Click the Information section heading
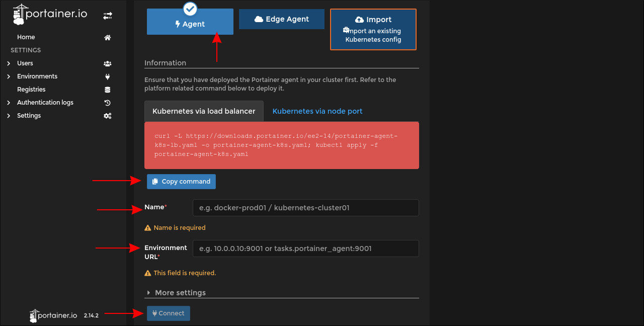Image resolution: width=644 pixels, height=326 pixels. tap(166, 63)
